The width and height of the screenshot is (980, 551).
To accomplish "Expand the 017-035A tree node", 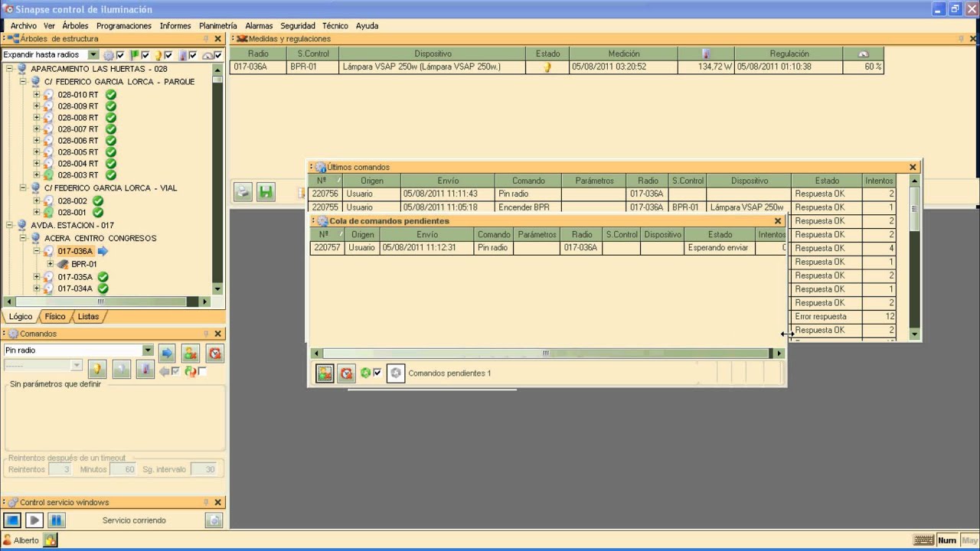I will point(37,277).
